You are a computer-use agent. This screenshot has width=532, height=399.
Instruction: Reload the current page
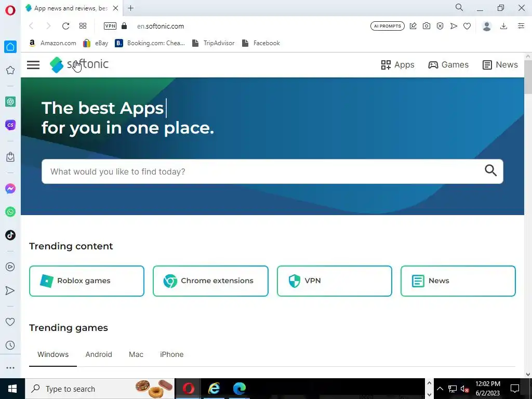(x=66, y=26)
